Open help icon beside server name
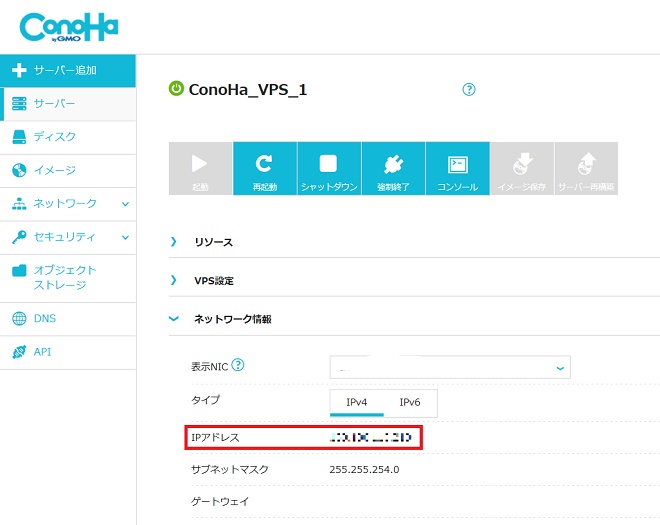660x525 pixels. (468, 89)
